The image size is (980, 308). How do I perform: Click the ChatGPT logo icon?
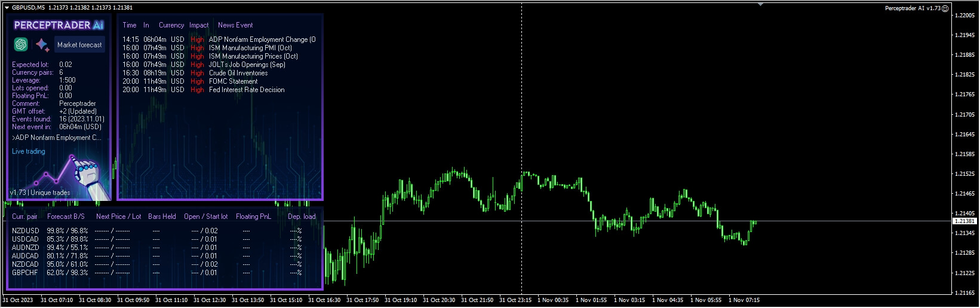(21, 44)
